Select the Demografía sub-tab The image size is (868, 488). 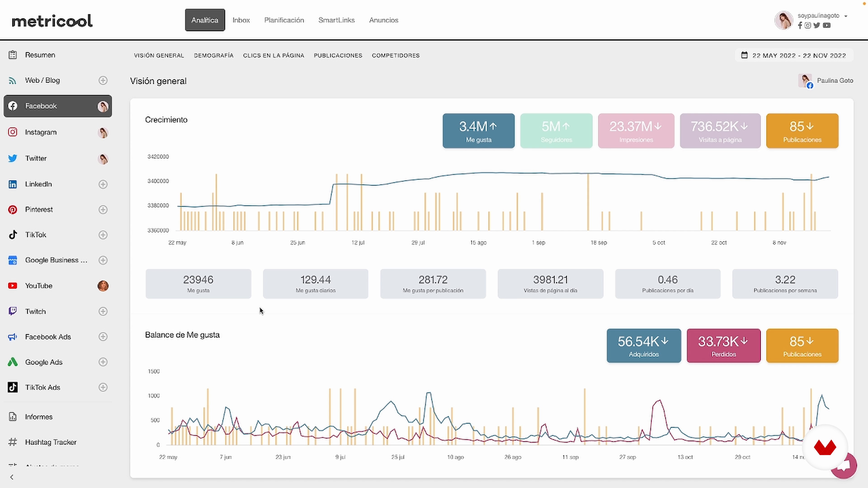pyautogui.click(x=214, y=56)
